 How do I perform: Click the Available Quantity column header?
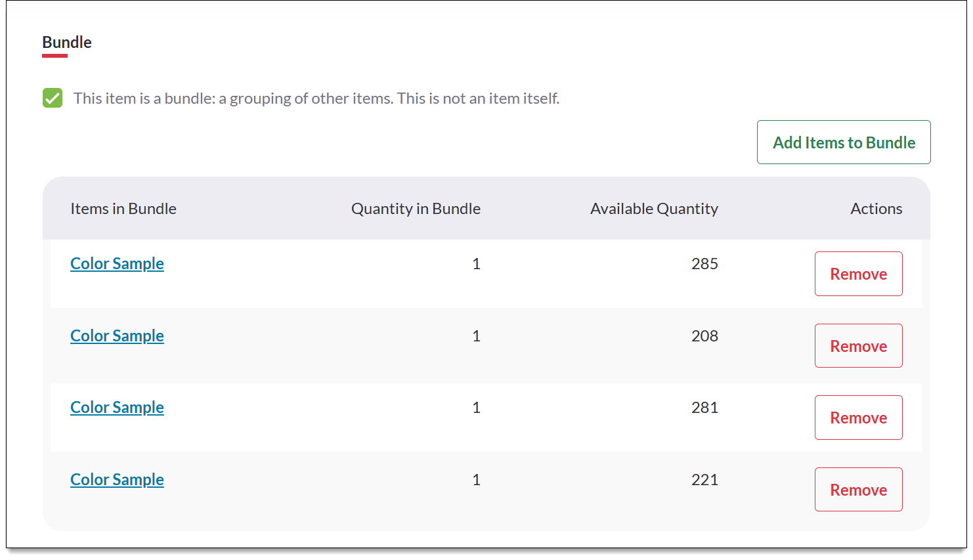tap(654, 208)
